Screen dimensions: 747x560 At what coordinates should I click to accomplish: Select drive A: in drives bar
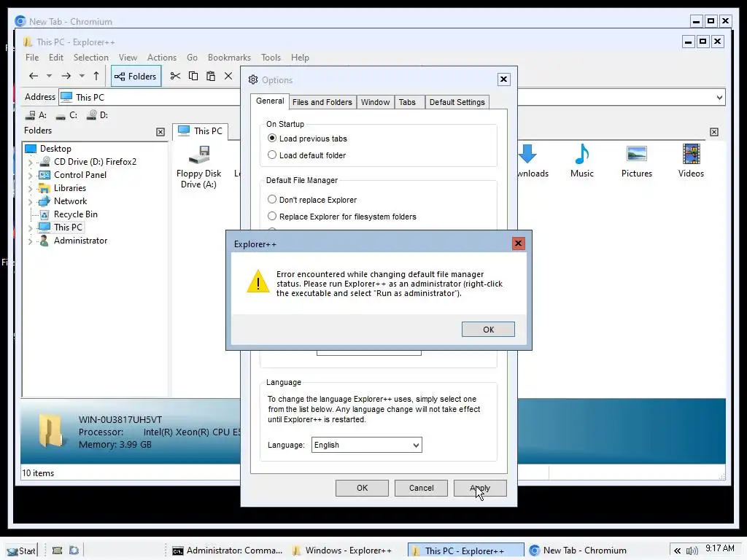click(36, 115)
